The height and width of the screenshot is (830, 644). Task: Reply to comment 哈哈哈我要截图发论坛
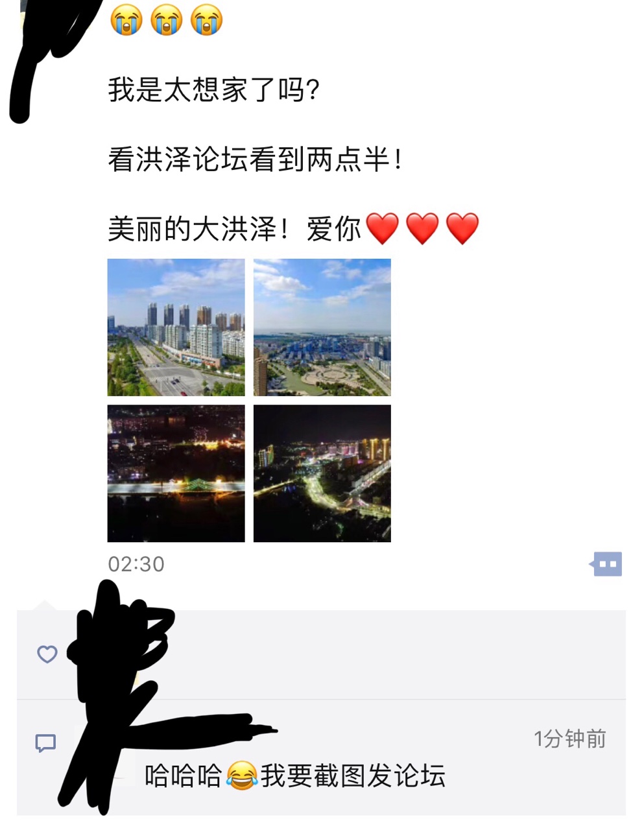[x=295, y=776]
